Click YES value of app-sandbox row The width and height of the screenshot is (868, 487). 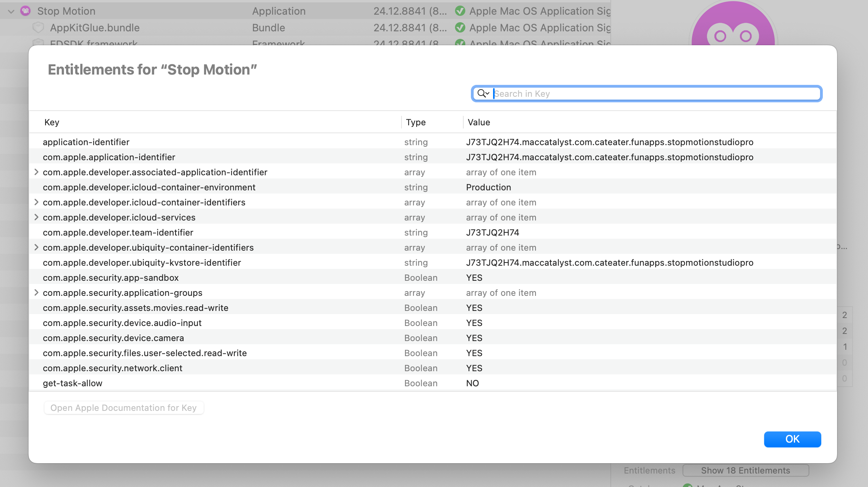pyautogui.click(x=474, y=278)
